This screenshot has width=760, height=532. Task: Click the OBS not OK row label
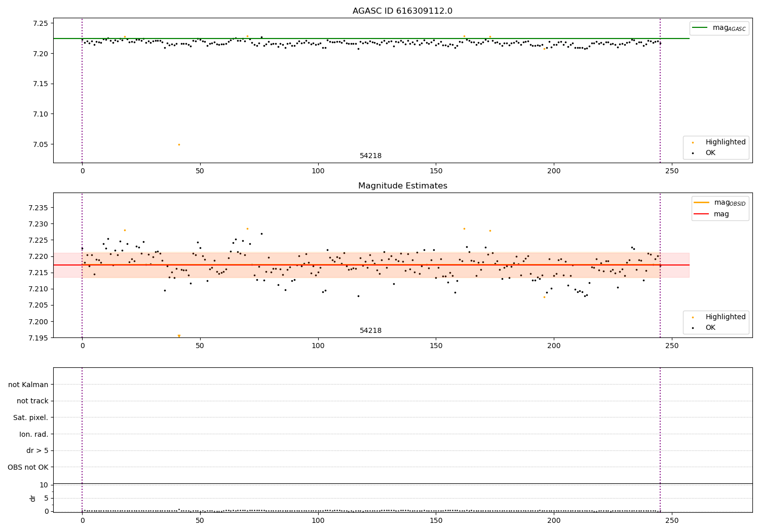point(28,467)
